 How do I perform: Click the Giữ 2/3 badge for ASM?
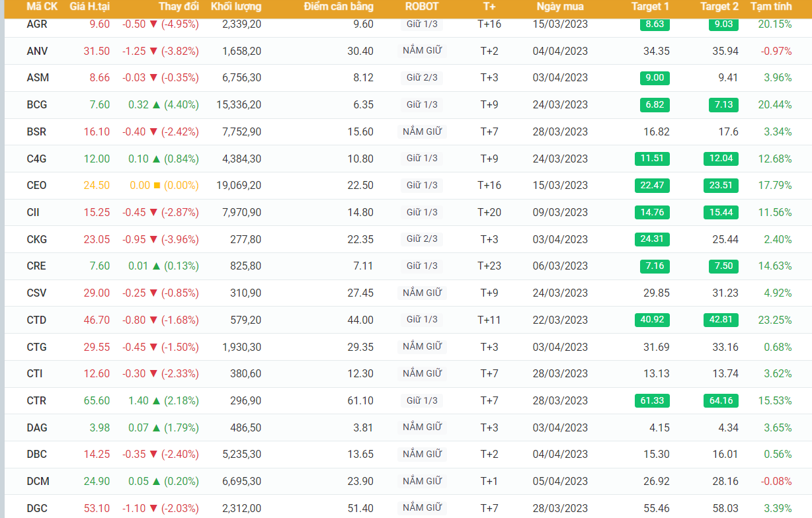point(422,78)
